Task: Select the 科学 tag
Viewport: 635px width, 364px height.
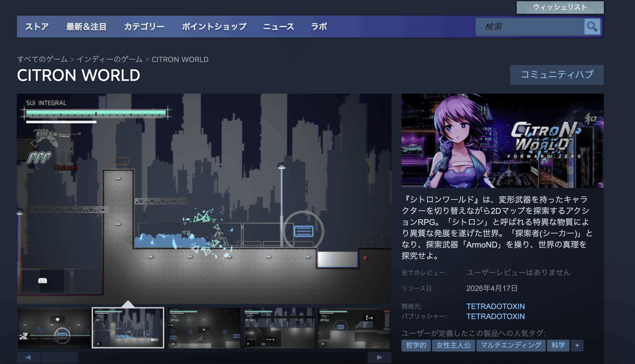Action: pyautogui.click(x=558, y=345)
